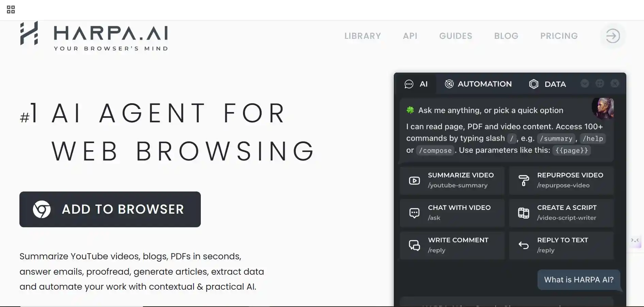Choose the Summarize Video quick option

coord(452,180)
